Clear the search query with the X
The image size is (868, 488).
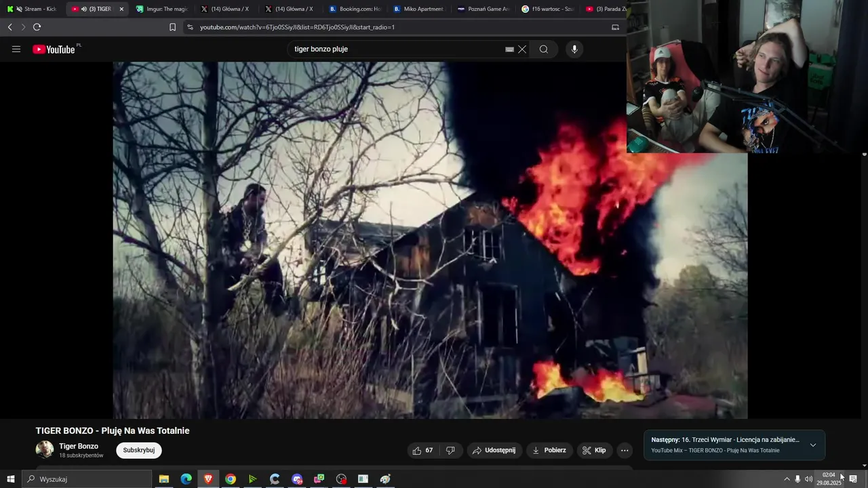[522, 49]
